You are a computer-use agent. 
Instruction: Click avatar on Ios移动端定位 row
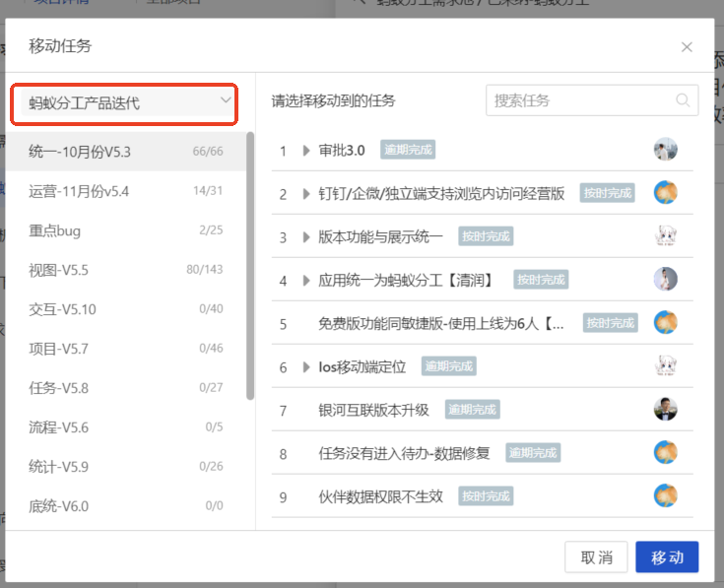pyautogui.click(x=665, y=366)
